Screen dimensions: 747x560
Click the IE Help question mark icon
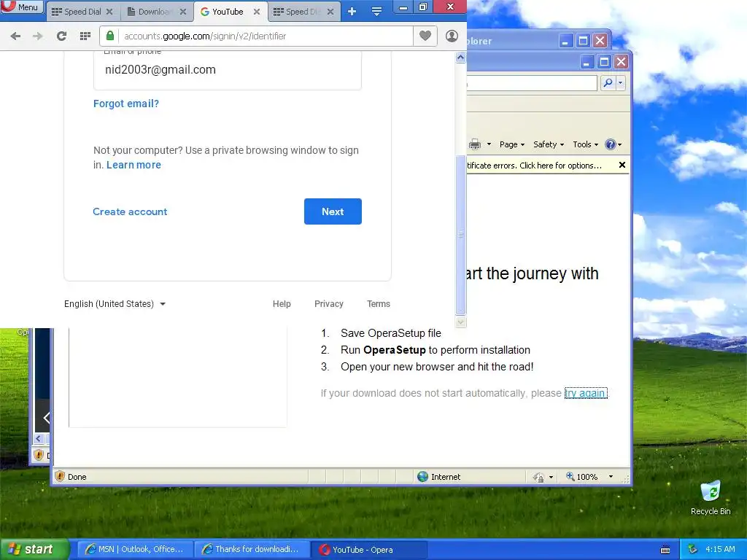point(611,144)
